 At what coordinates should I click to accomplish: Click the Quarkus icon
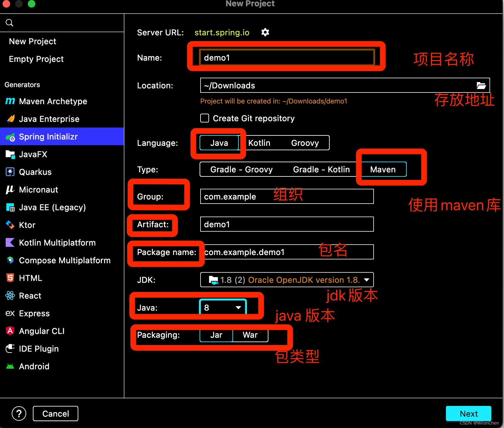(x=10, y=172)
